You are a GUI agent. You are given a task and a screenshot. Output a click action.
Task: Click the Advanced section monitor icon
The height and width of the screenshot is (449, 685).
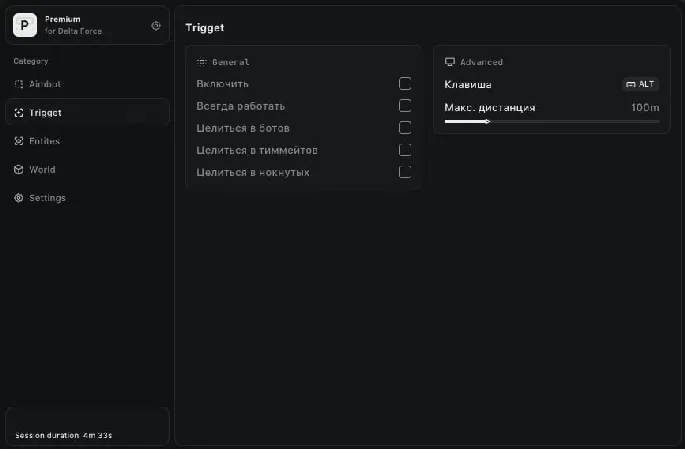(450, 62)
